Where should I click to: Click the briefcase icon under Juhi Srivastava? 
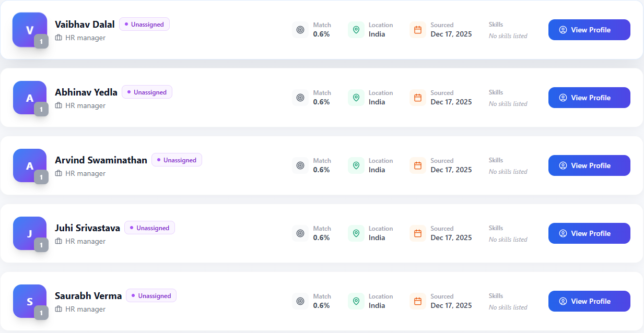(58, 241)
